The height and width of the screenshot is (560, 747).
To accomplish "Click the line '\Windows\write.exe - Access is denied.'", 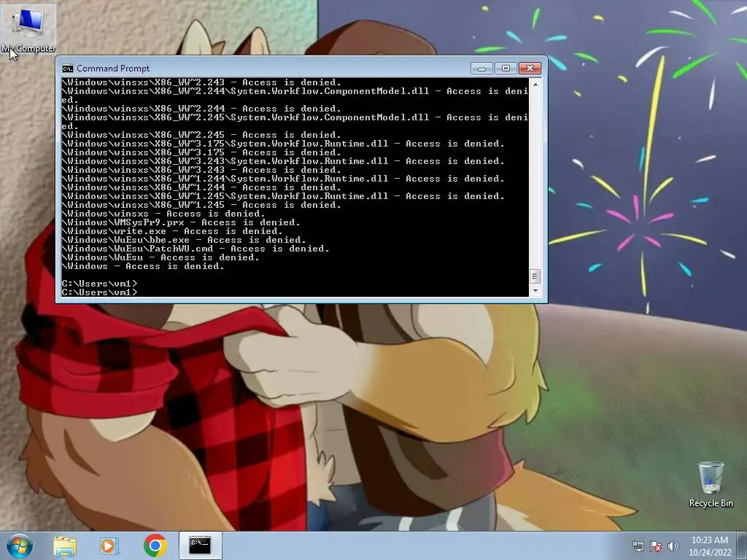I will [172, 231].
